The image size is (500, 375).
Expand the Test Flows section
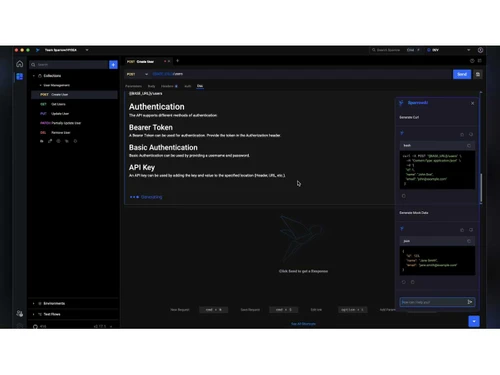coord(34,314)
